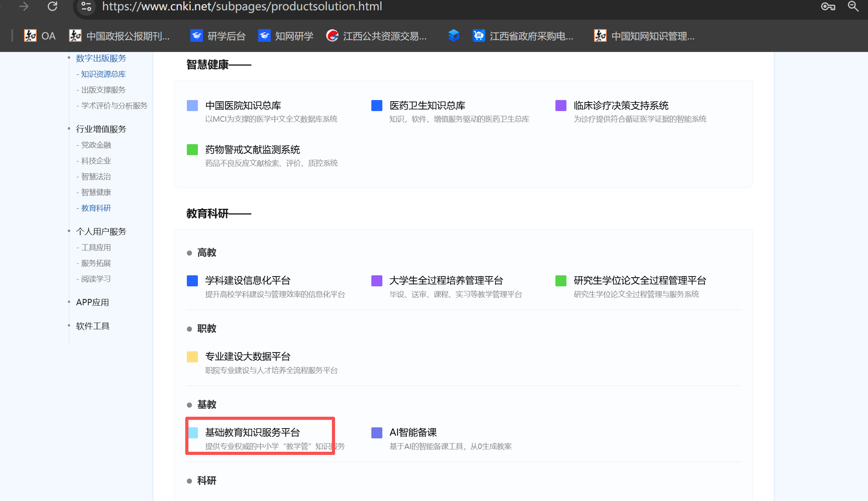Select 阅读学习 in the sidebar
Image resolution: width=868 pixels, height=501 pixels.
96,279
